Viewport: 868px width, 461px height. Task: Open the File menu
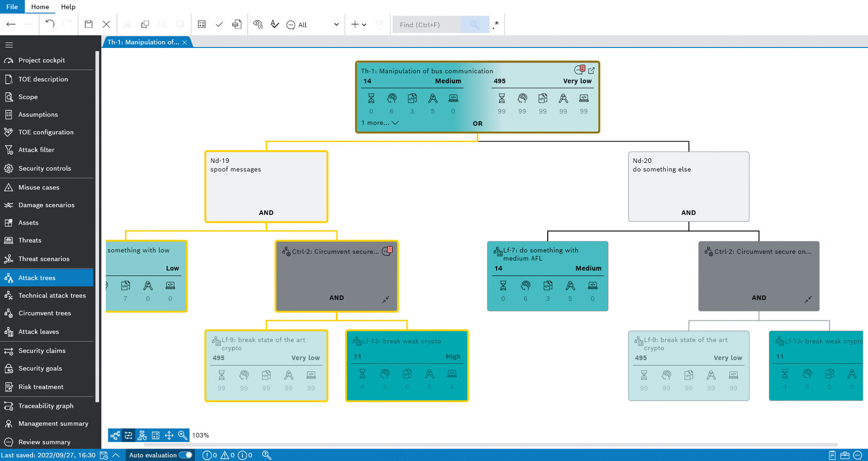point(12,7)
